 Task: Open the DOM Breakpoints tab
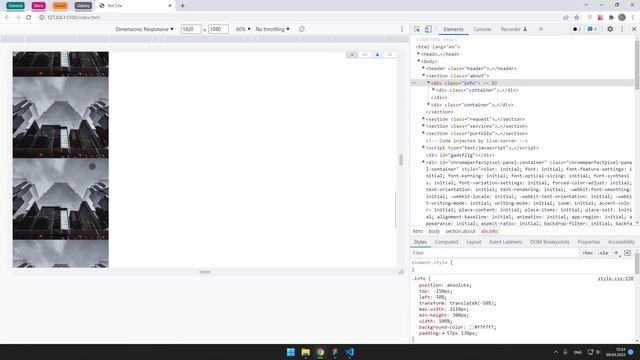[549, 242]
